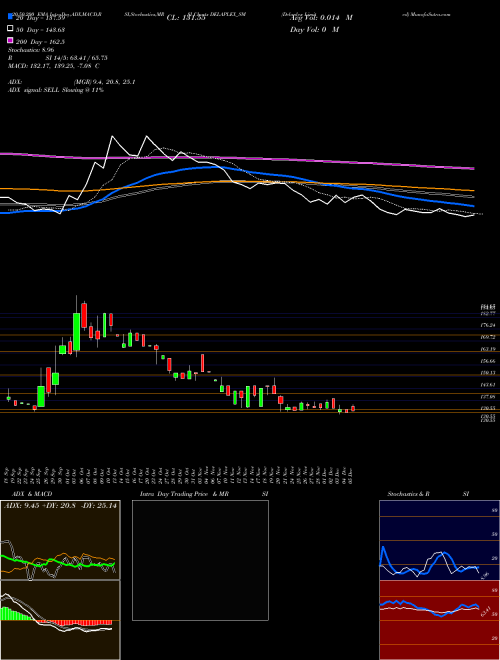Image resolution: width=500 pixels, height=660 pixels.
Task: Click the Intra Day Trading Price & MRSI title
Action: click(x=204, y=494)
